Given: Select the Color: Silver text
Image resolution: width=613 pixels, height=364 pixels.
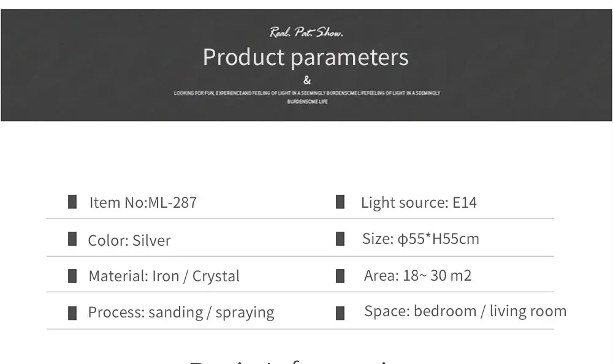Looking at the screenshot, I should [x=129, y=240].
